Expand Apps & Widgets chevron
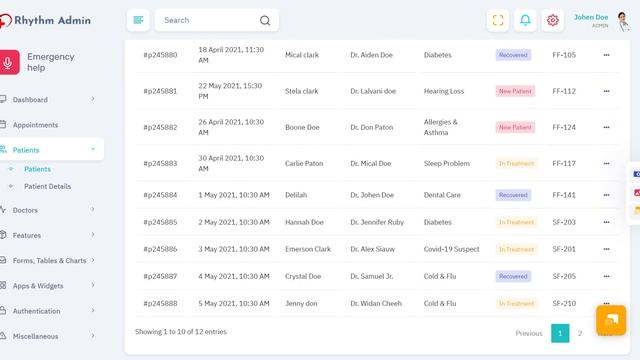The height and width of the screenshot is (360, 640). [x=93, y=285]
